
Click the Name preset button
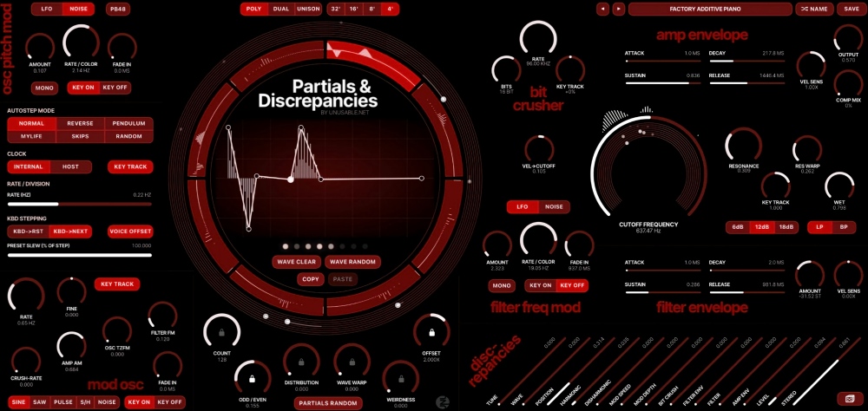pyautogui.click(x=814, y=9)
